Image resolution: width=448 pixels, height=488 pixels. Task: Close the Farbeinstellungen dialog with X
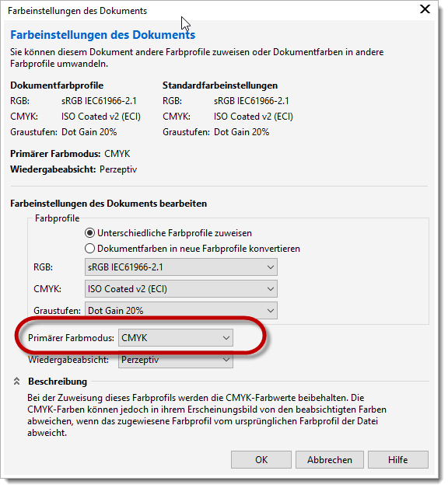pos(425,9)
